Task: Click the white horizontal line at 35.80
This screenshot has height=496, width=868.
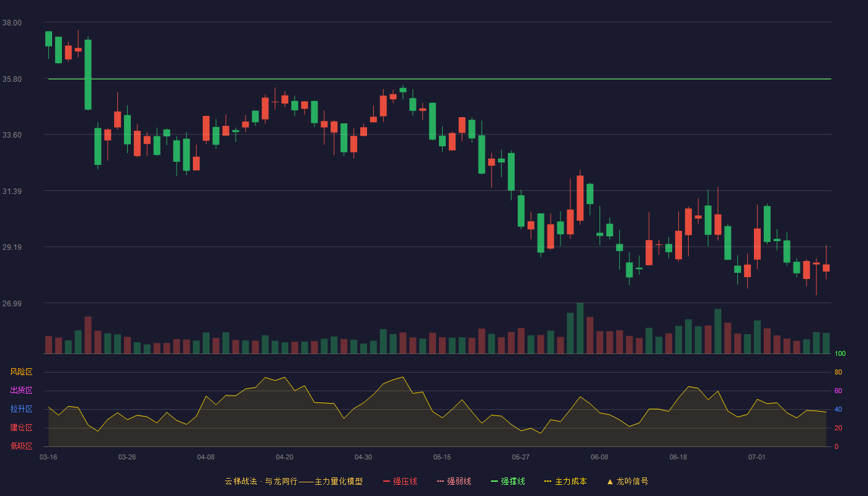Action: [440, 79]
